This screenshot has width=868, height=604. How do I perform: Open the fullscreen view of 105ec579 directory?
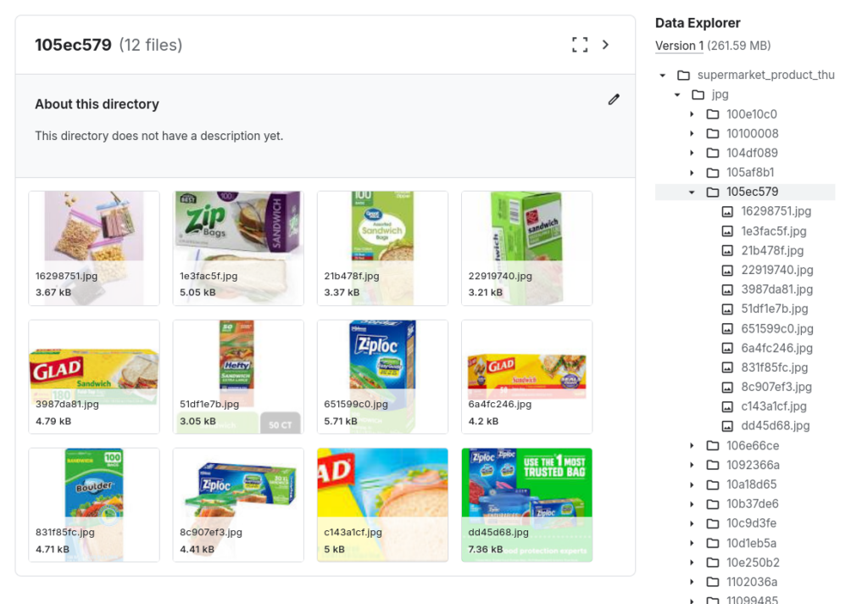coord(580,45)
